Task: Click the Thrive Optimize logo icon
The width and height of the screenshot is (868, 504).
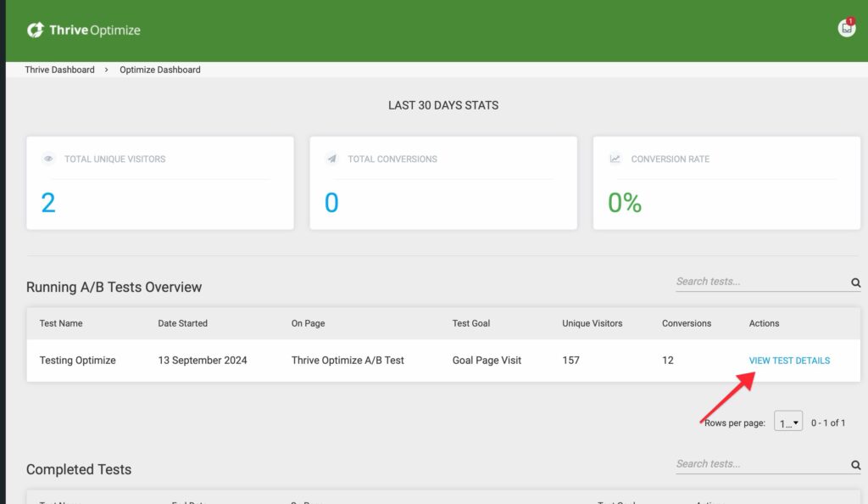Action: [35, 31]
